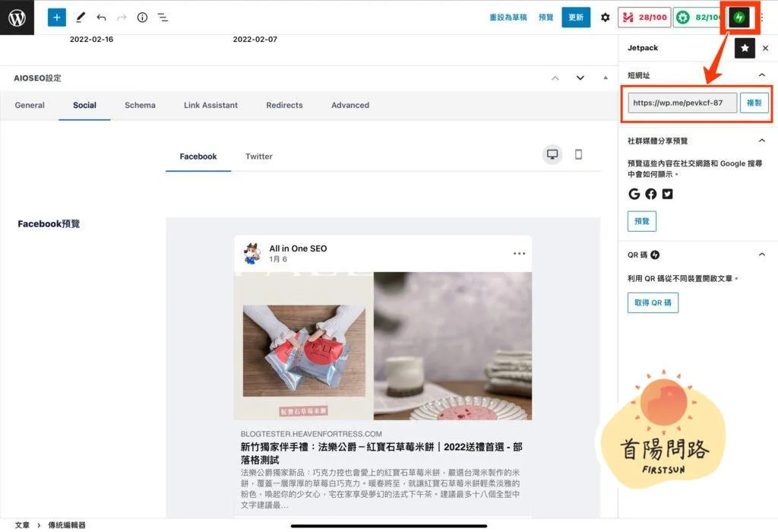Open settings gear icon in top bar
This screenshot has width=778, height=532.
[605, 17]
